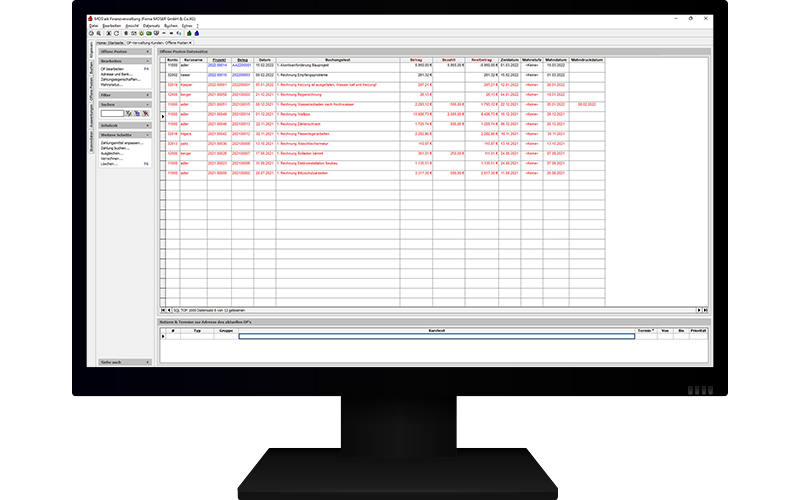Image resolution: width=800 pixels, height=500 pixels.
Task: Click the blue house toolbar icon
Action: coord(196,33)
